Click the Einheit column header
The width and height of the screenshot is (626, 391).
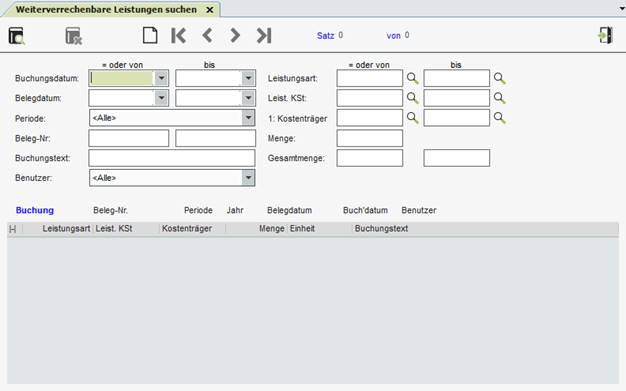click(302, 228)
